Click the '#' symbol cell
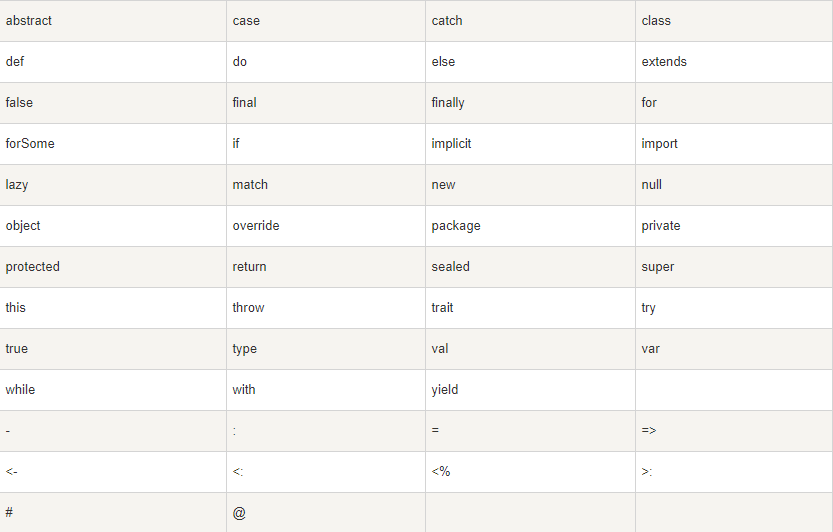This screenshot has height=532, width=833. 9,513
